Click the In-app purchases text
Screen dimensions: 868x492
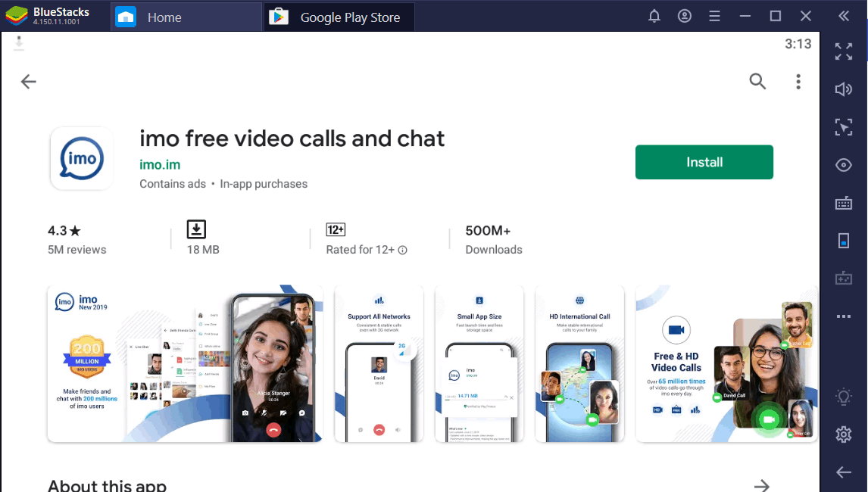point(264,184)
